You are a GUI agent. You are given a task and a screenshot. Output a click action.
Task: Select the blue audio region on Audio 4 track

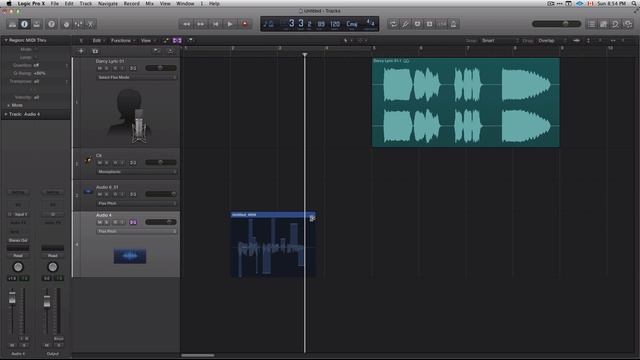tap(273, 244)
